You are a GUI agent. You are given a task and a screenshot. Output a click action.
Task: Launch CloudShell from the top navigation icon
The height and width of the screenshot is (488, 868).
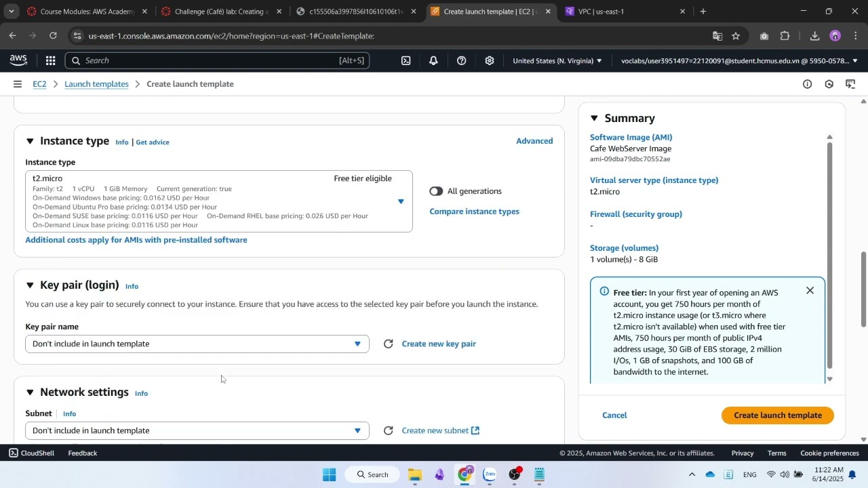[406, 60]
